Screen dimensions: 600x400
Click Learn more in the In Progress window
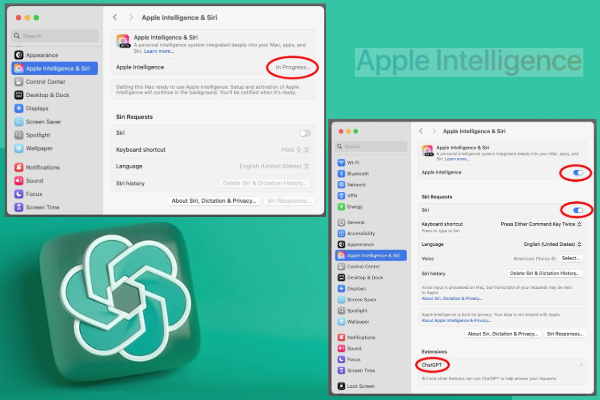tap(159, 51)
